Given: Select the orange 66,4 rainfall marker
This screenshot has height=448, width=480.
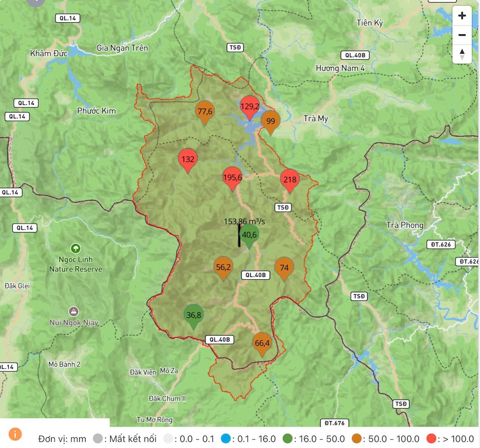Looking at the screenshot, I should pos(262,343).
